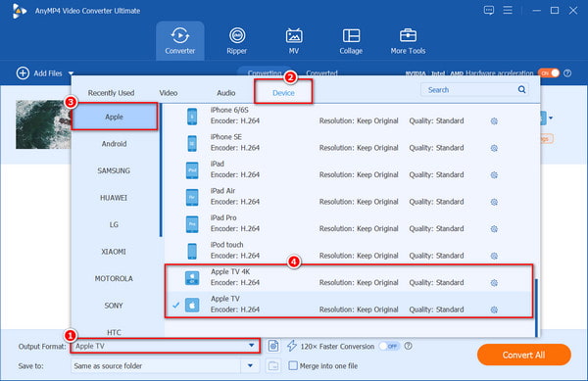
Task: Open the Ripper module
Action: [236, 41]
